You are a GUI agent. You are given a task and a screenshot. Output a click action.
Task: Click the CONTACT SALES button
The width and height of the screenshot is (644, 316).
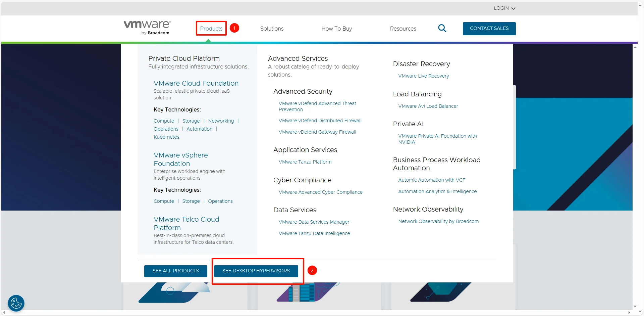click(x=489, y=29)
